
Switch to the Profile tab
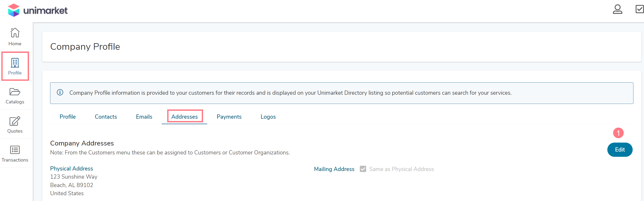click(68, 117)
